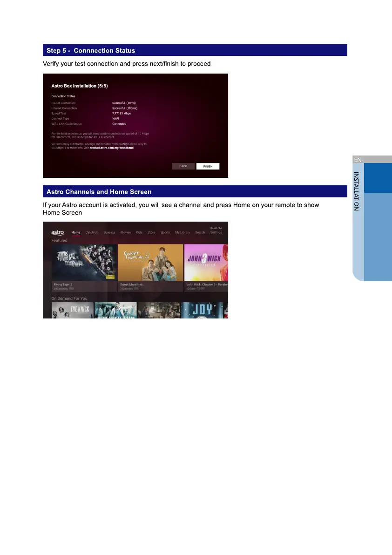
Task: Click the On Demand For You label
Action: pyautogui.click(x=69, y=298)
